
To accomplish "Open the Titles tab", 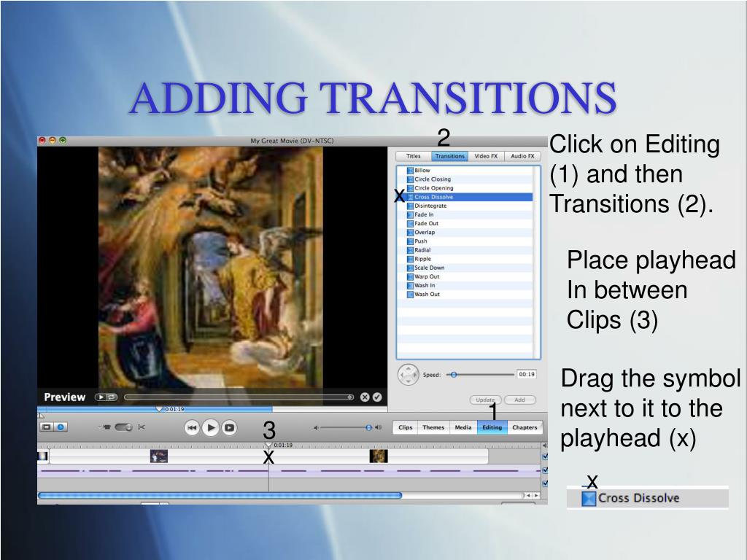I will click(x=413, y=156).
